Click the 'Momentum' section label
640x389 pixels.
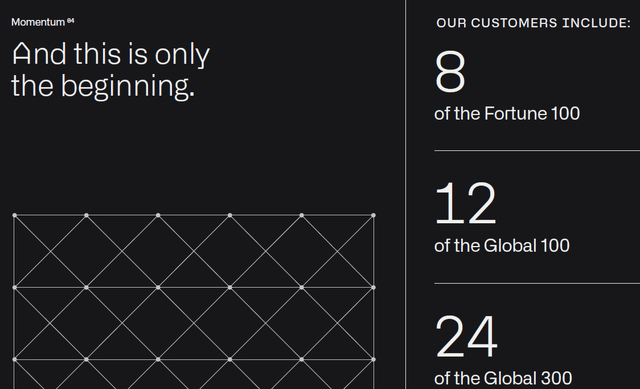click(42, 22)
